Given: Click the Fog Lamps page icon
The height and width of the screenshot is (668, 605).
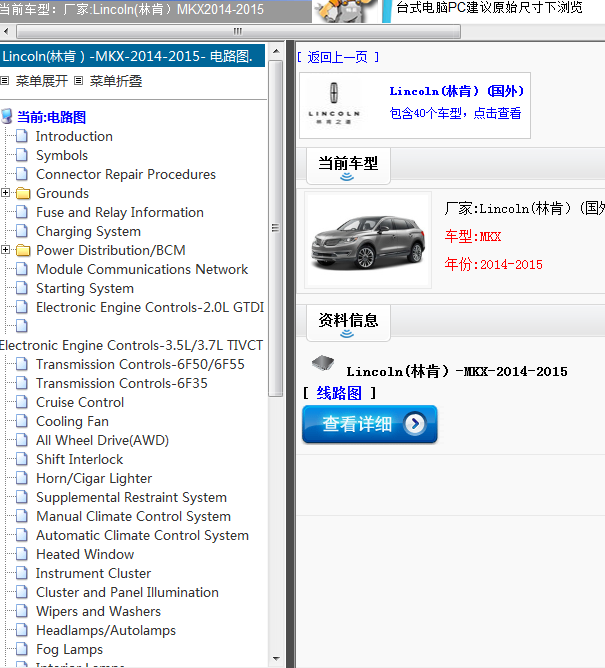Looking at the screenshot, I should (22, 649).
